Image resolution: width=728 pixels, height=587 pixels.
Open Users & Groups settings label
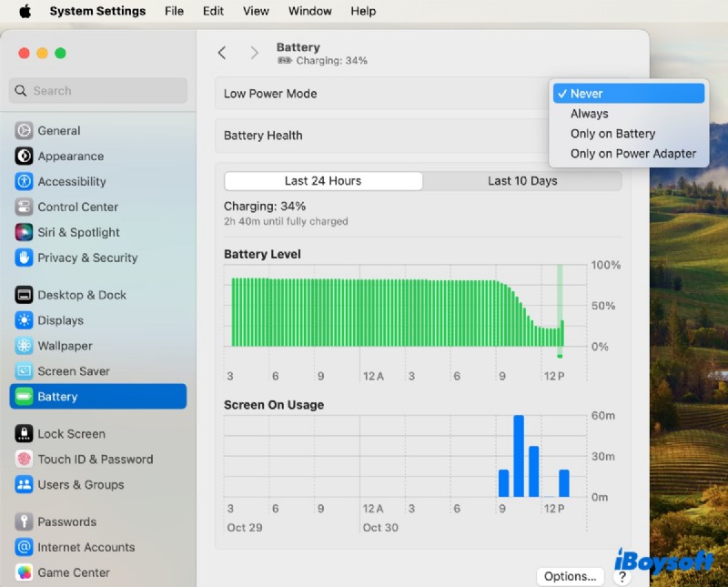[81, 484]
